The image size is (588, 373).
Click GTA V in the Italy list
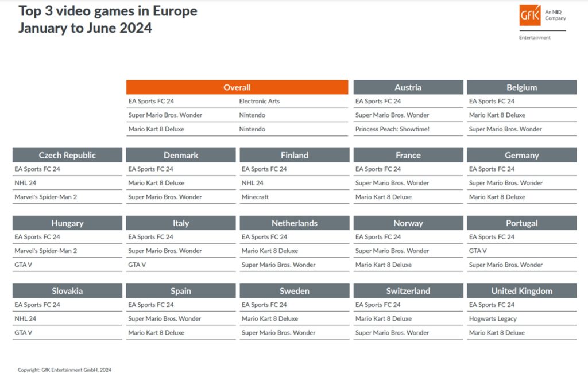[137, 265]
